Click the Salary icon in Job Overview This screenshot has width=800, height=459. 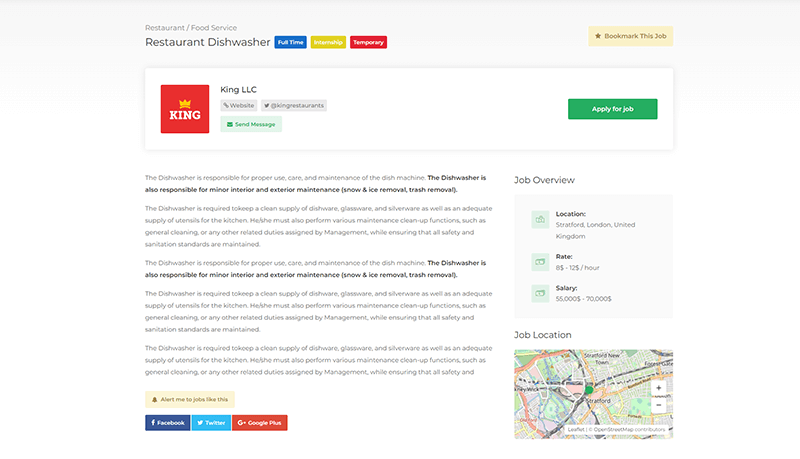pos(539,293)
